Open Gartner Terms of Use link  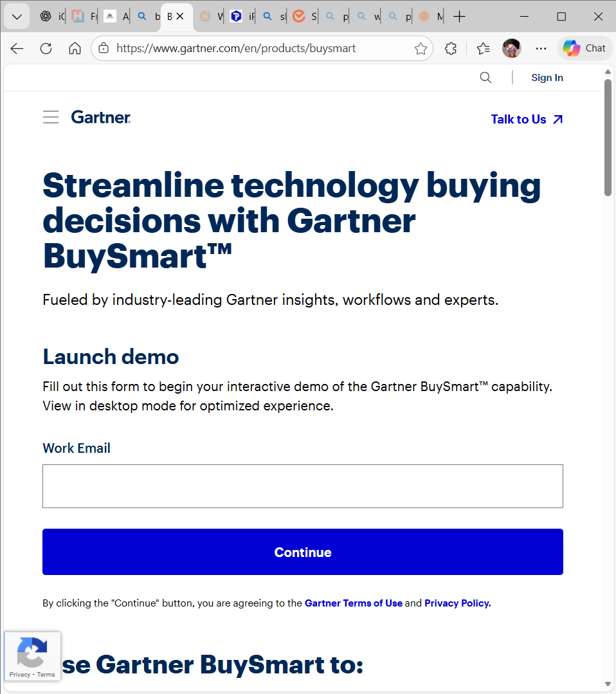point(353,603)
